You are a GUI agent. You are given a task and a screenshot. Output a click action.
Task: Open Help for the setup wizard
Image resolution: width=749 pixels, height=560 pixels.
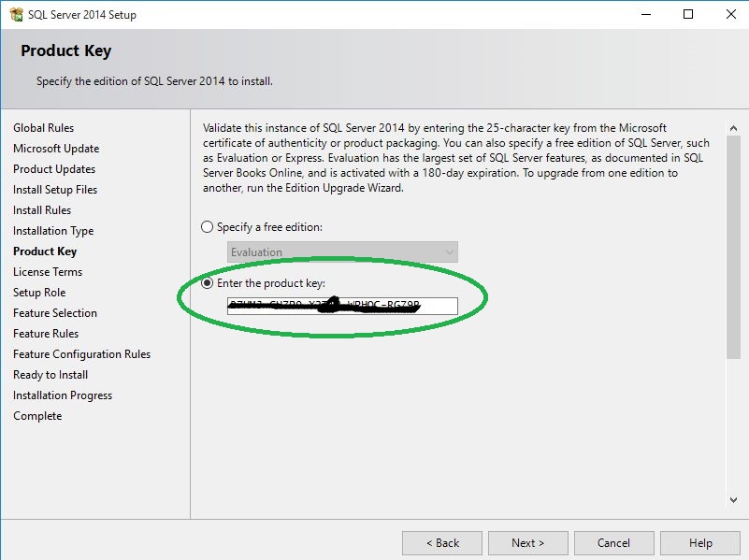click(700, 543)
